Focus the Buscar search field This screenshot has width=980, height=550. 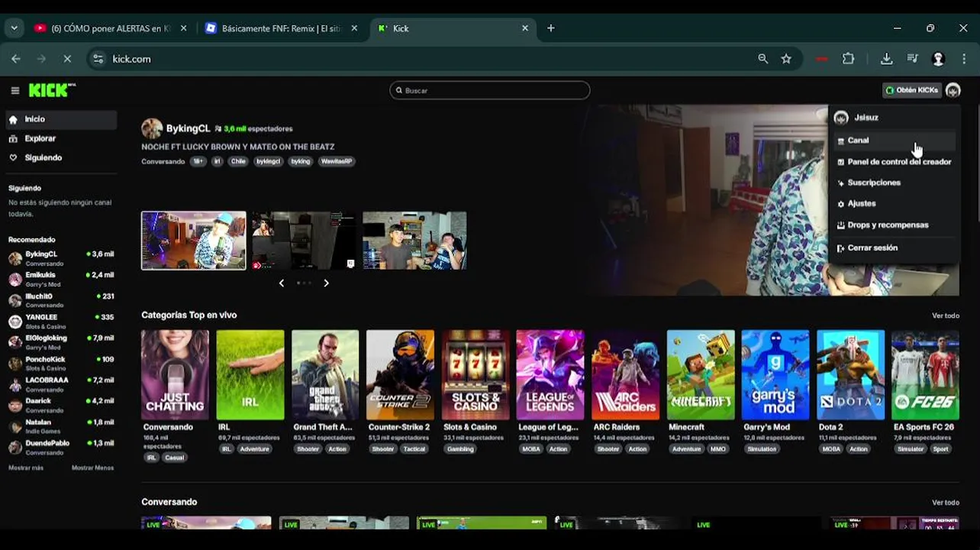(489, 90)
